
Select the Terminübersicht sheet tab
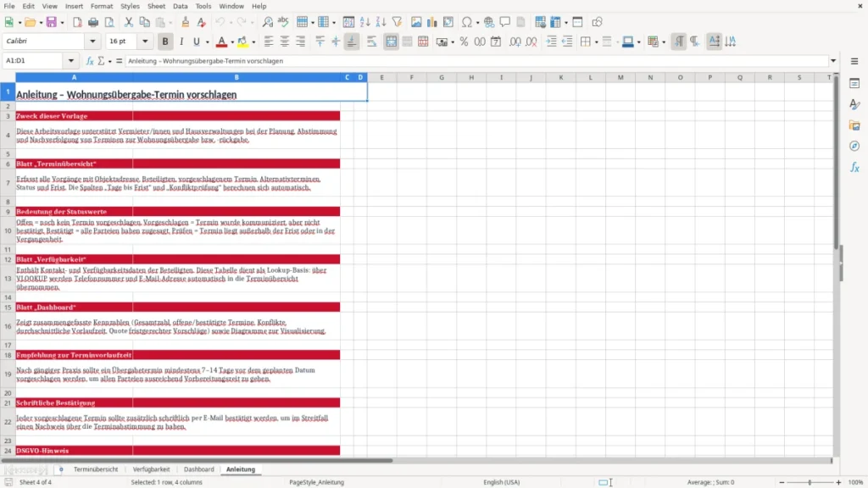(96, 469)
